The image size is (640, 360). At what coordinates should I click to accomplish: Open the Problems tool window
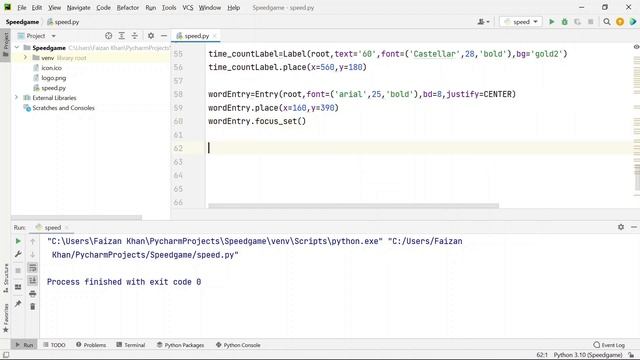pyautogui.click(x=91, y=345)
